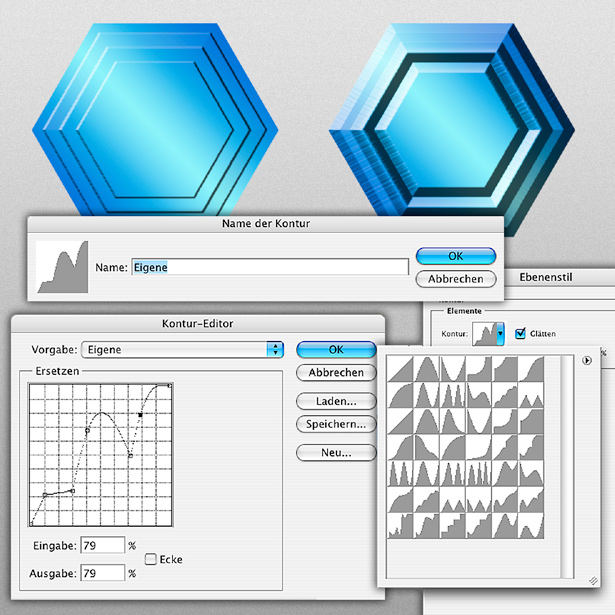Pick the V-shaped inverted cone preset, top row
615x615 pixels.
tap(453, 369)
